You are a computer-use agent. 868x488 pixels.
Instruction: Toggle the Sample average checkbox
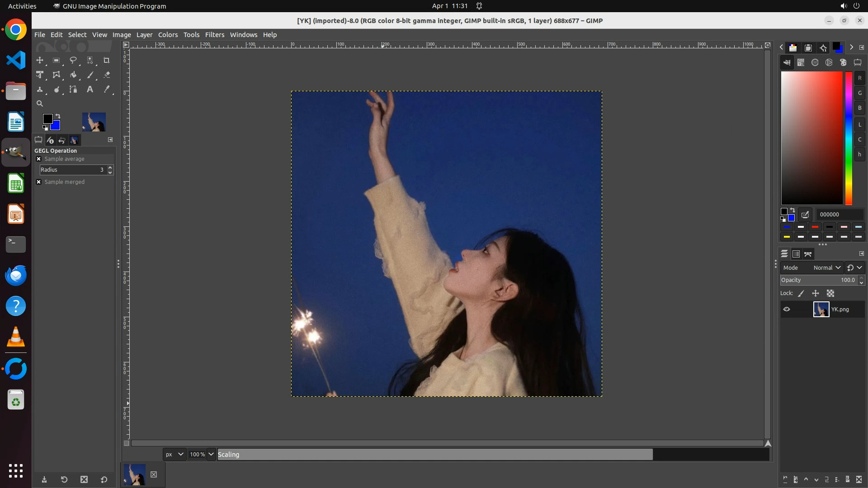pos(39,159)
